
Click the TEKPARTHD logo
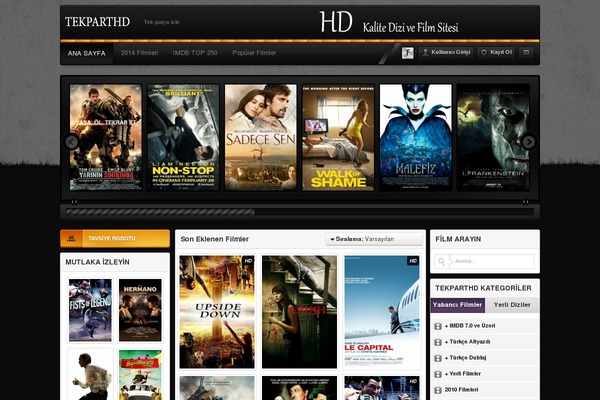[97, 22]
